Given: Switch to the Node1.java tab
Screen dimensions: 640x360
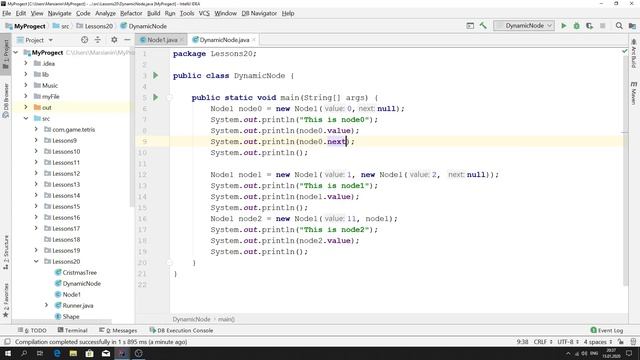Looking at the screenshot, I should coord(162,40).
